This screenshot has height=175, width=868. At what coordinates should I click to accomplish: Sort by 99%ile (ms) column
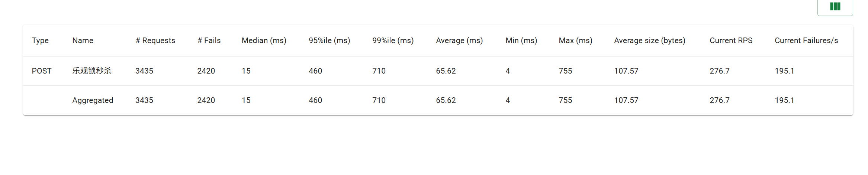pos(393,40)
